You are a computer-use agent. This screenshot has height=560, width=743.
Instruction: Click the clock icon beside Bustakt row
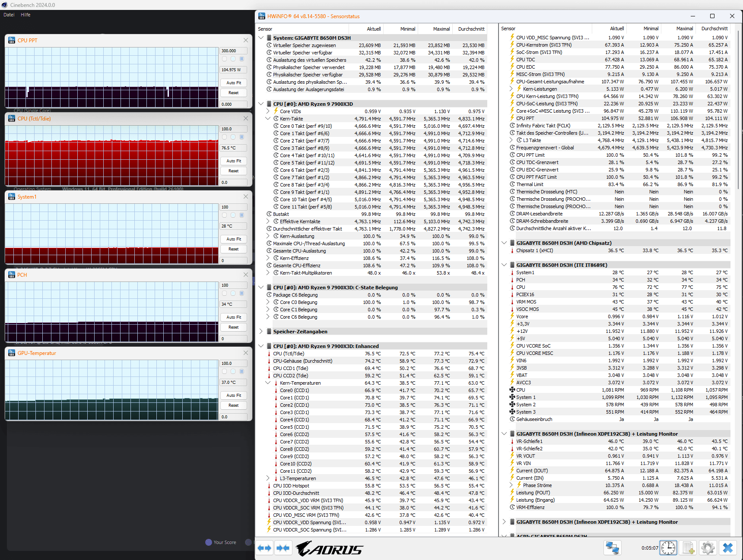pyautogui.click(x=269, y=214)
